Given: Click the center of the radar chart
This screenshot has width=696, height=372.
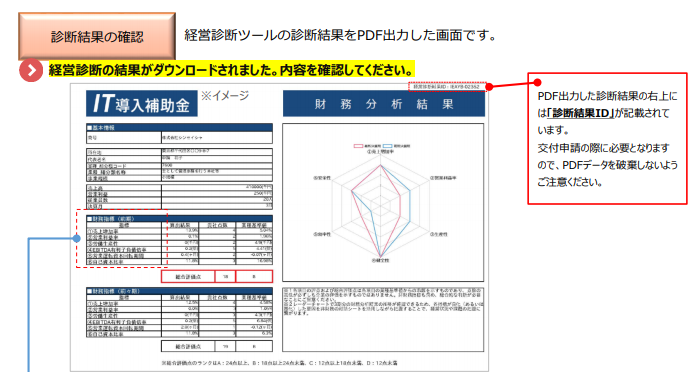Looking at the screenshot, I should point(380,206).
